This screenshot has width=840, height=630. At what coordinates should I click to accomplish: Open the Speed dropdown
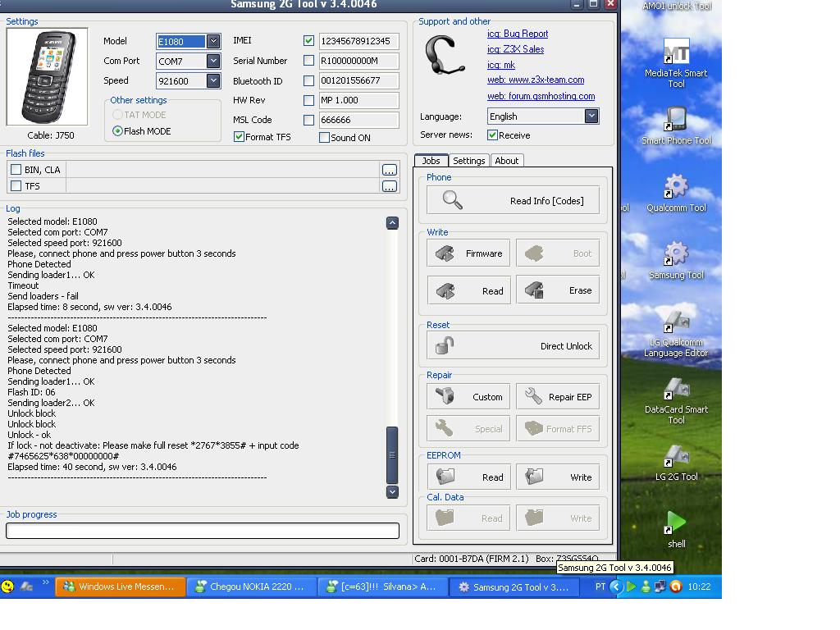[213, 81]
